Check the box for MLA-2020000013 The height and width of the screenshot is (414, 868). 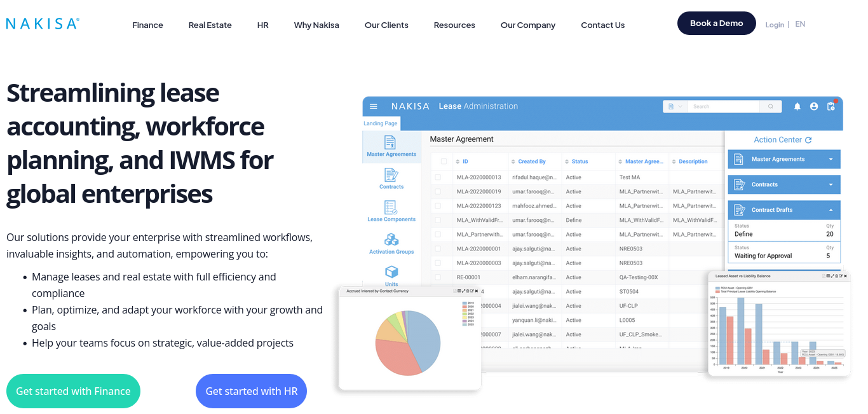click(438, 177)
